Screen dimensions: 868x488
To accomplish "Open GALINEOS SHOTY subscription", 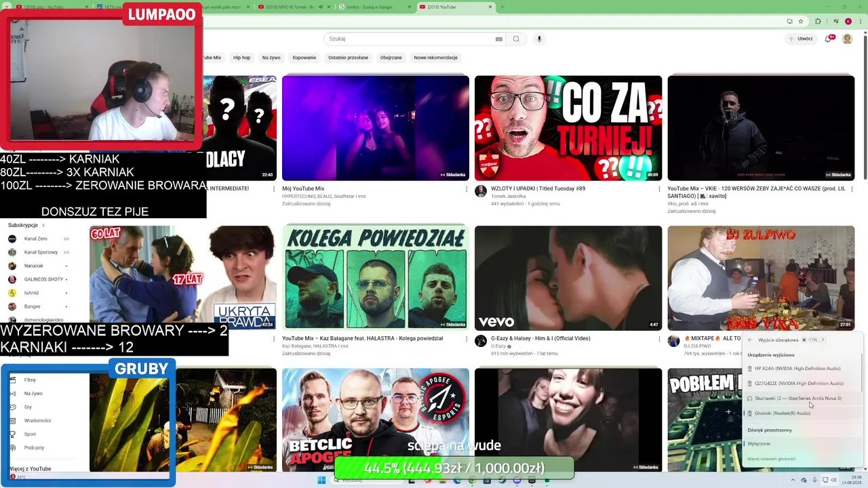I will click(39, 279).
